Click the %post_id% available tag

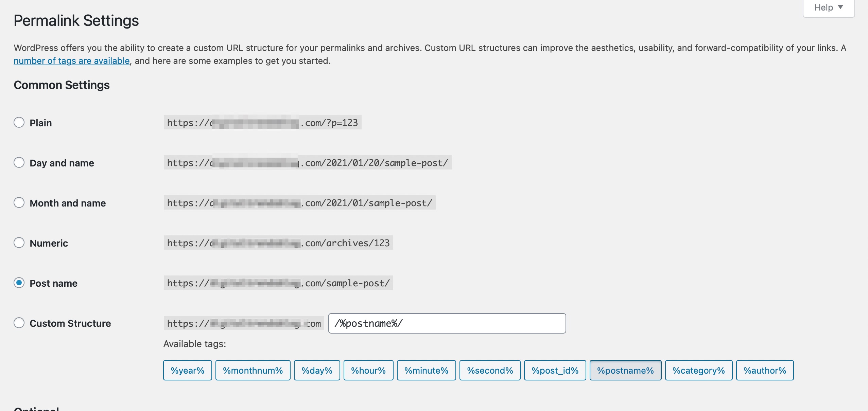pos(554,370)
